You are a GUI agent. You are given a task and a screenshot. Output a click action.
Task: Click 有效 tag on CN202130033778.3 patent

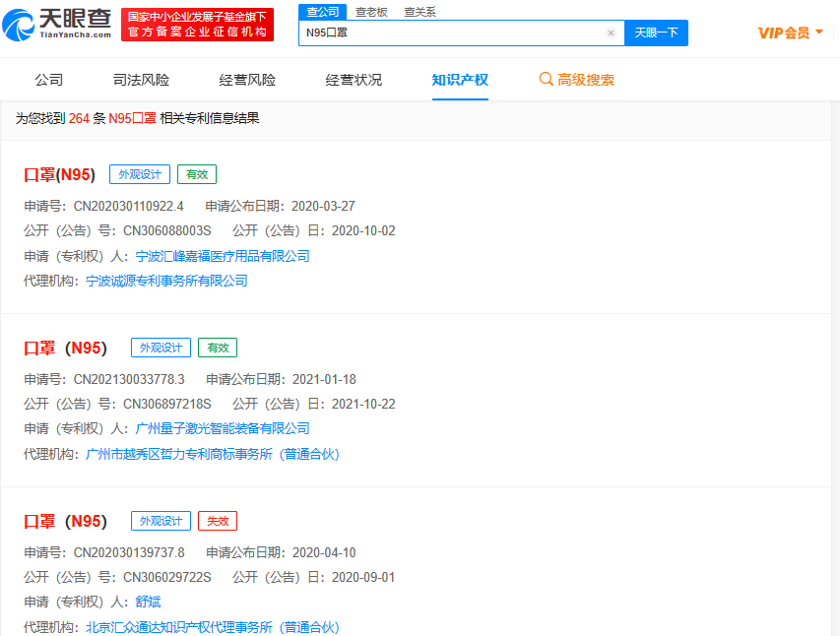[218, 348]
